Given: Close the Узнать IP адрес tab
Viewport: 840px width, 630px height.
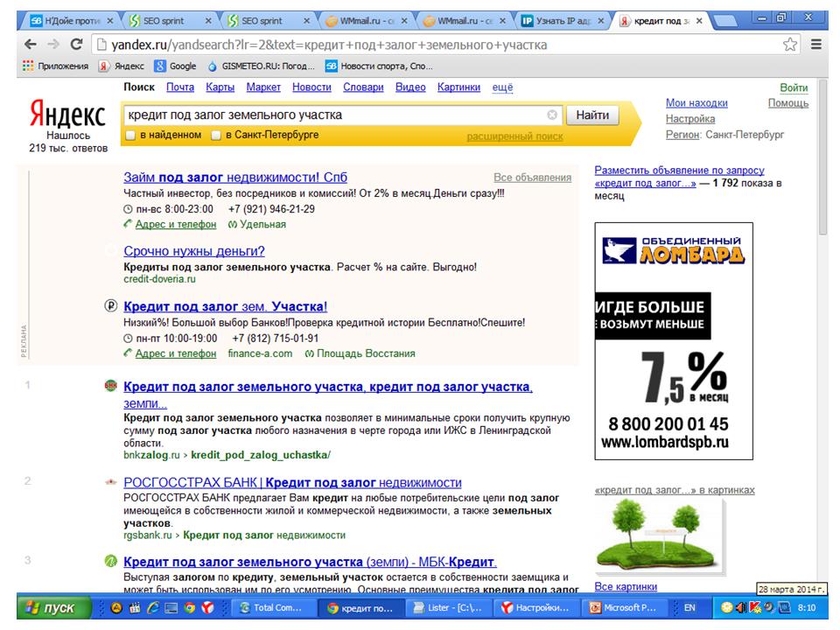Looking at the screenshot, I should point(601,21).
